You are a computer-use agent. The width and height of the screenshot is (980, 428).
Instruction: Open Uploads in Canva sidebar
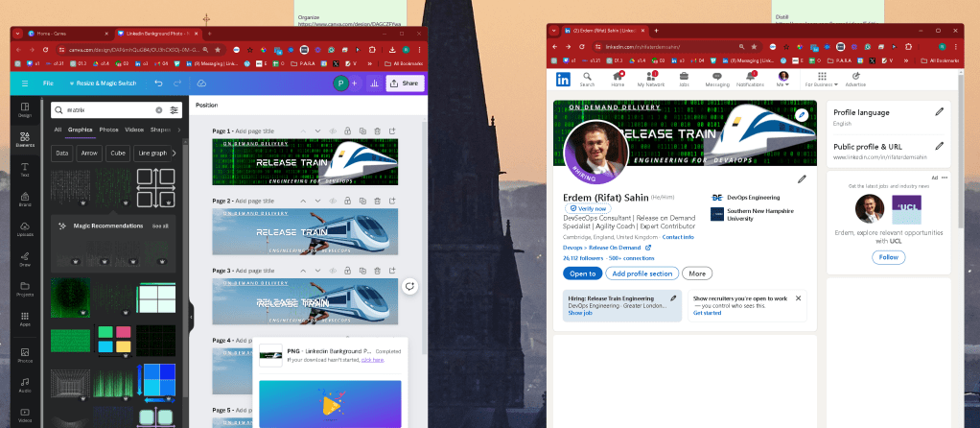[25, 229]
